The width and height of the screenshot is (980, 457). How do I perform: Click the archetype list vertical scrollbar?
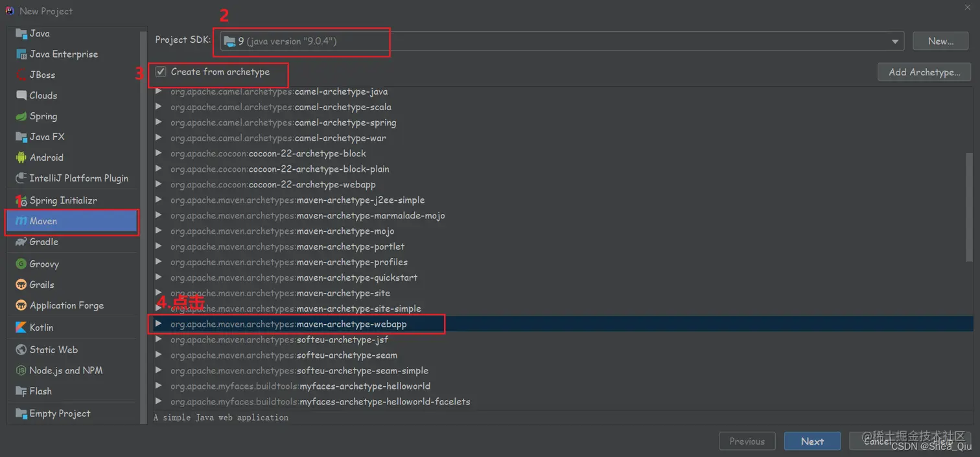[970, 207]
